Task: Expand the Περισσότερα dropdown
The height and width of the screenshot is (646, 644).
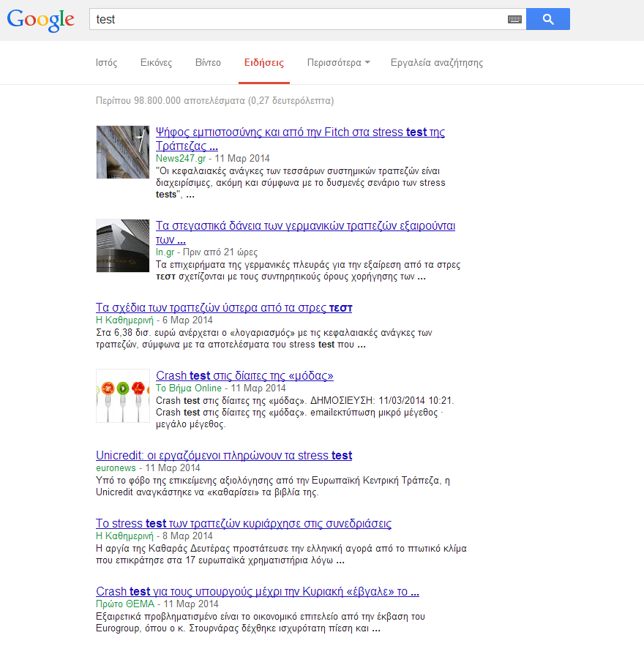Action: [338, 63]
